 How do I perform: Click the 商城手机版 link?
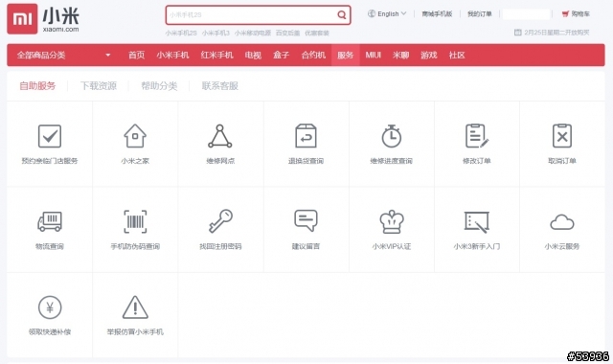(437, 13)
